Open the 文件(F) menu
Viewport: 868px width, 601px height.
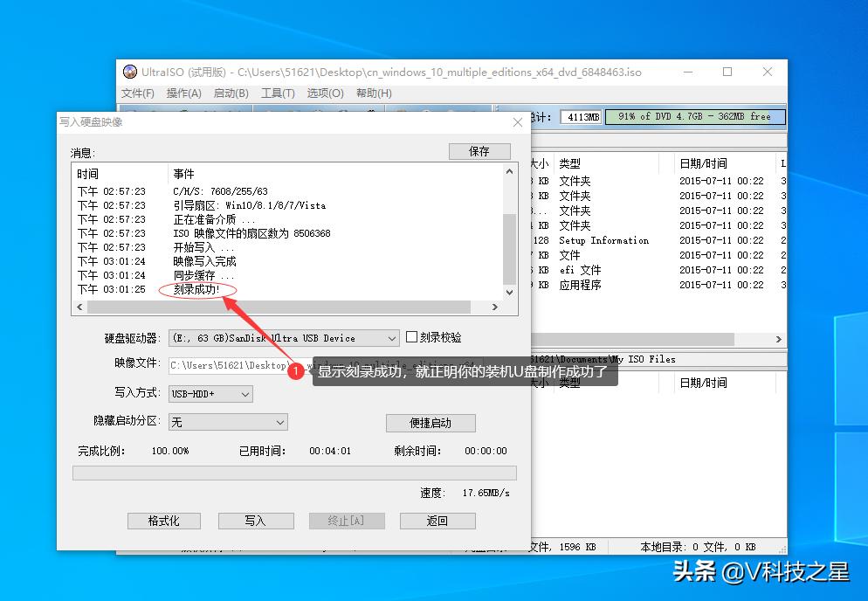point(137,93)
